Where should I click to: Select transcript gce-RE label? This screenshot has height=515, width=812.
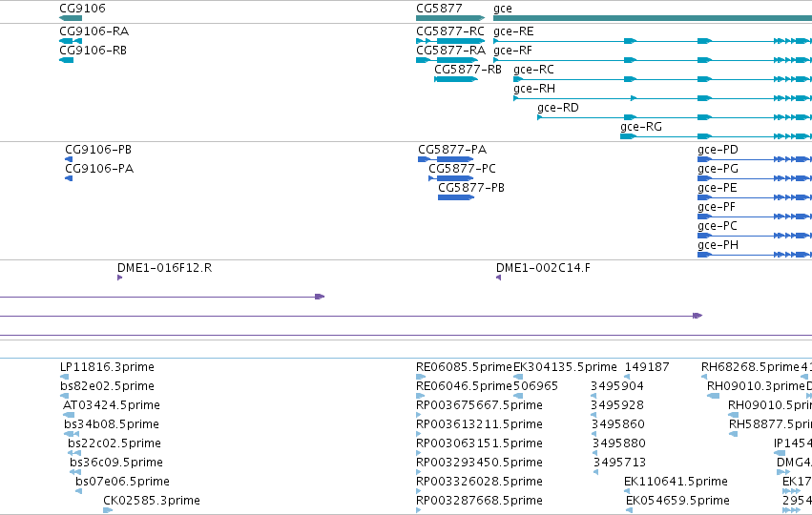[x=513, y=31]
